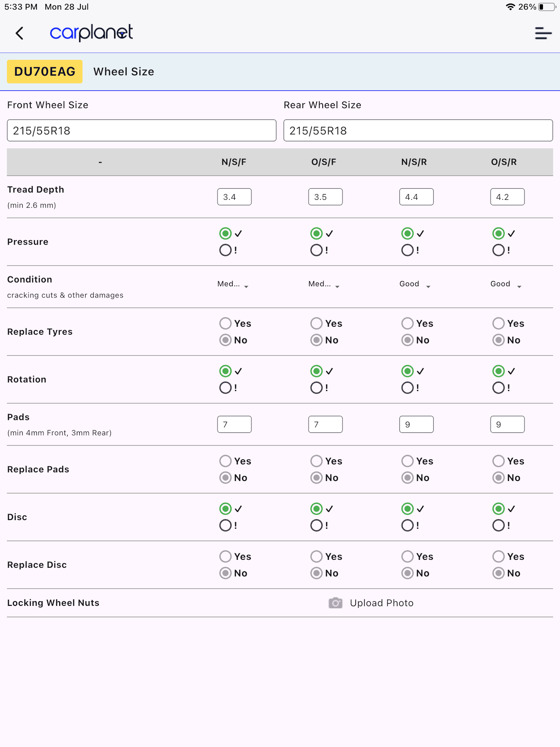Check the battery status icon
The image size is (560, 747).
coord(547,7)
